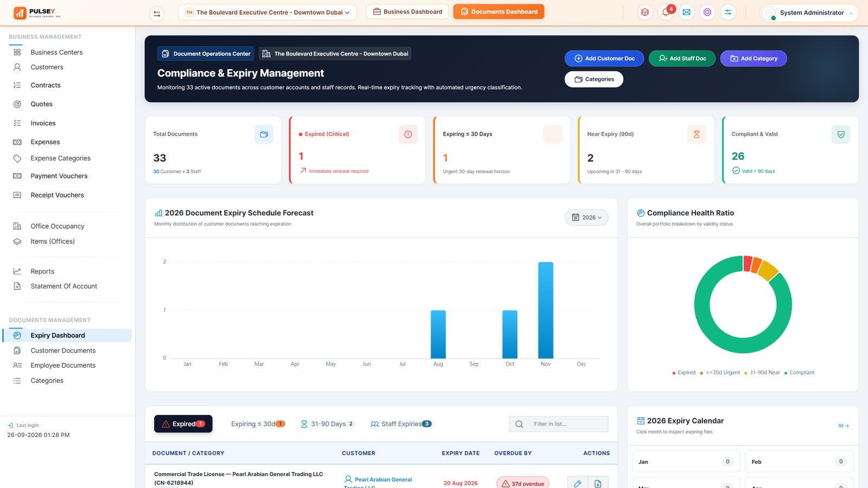Image resolution: width=868 pixels, height=488 pixels.
Task: Open the Staff Expiries tab
Action: [401, 424]
